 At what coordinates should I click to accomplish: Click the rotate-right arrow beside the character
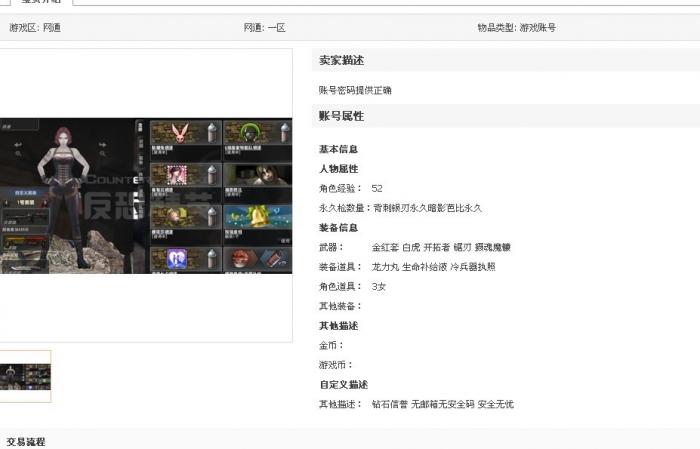pos(102,145)
